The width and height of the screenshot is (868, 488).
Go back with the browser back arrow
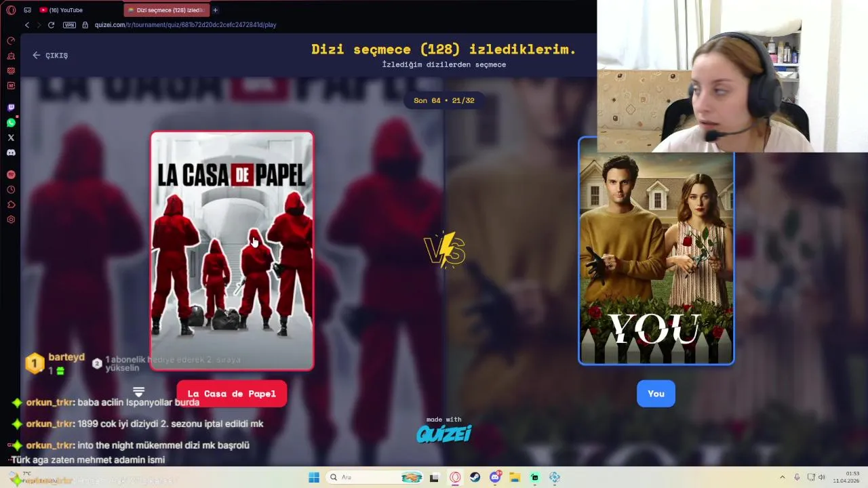point(27,25)
